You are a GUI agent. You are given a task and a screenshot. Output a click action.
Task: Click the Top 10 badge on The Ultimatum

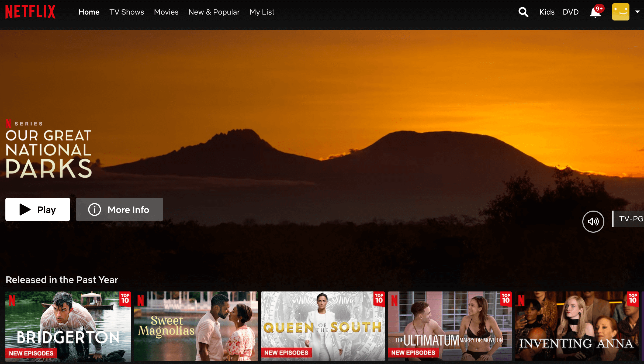506,299
